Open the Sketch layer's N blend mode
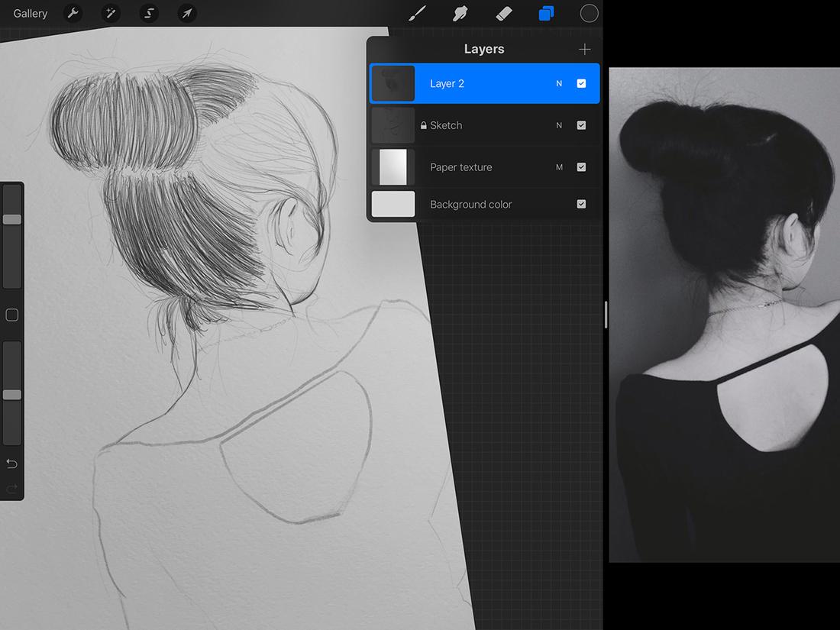The image size is (840, 630). (x=558, y=125)
